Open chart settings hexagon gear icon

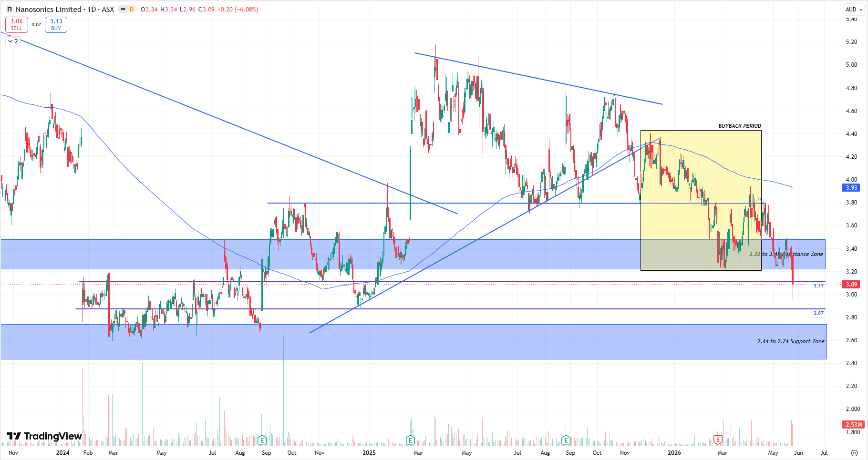tap(854, 453)
